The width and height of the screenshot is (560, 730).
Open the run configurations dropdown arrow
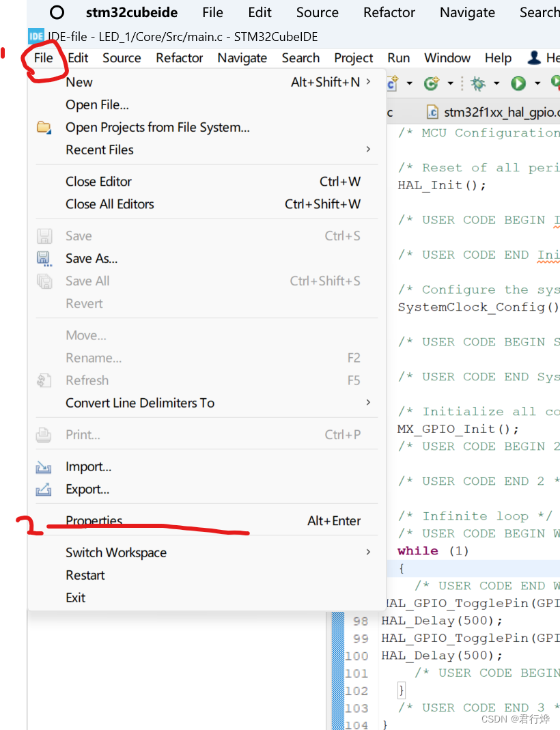pyautogui.click(x=537, y=84)
